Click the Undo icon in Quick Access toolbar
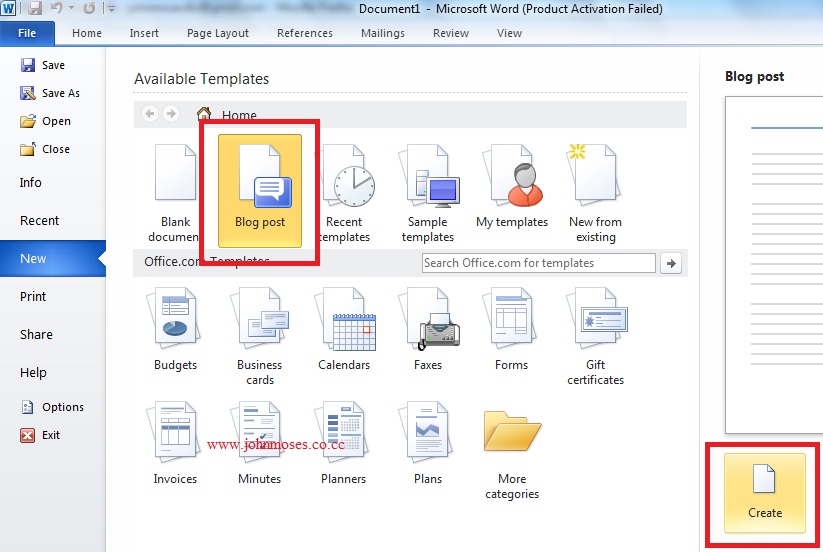This screenshot has width=823, height=552. (x=57, y=8)
